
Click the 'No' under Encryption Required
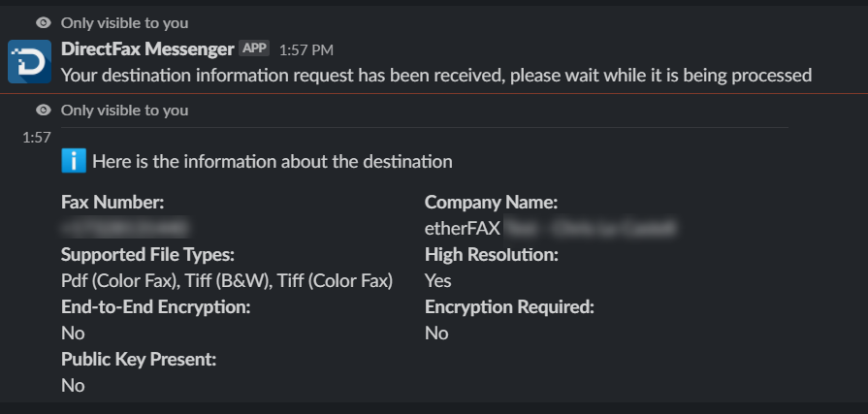click(436, 333)
